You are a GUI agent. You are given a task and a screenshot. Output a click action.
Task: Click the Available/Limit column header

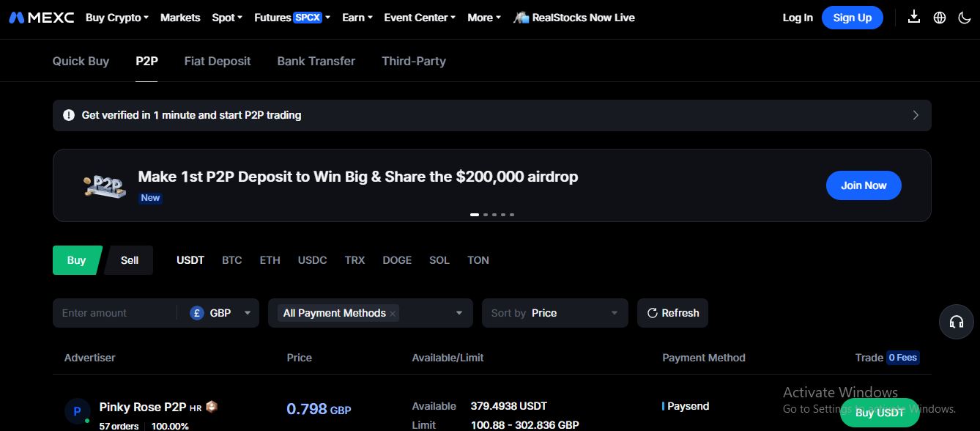448,358
